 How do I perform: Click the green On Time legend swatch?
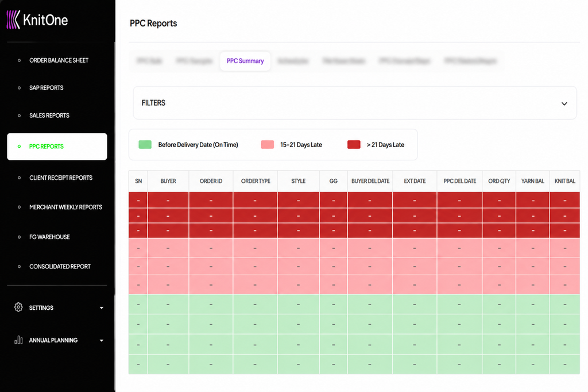(x=145, y=145)
